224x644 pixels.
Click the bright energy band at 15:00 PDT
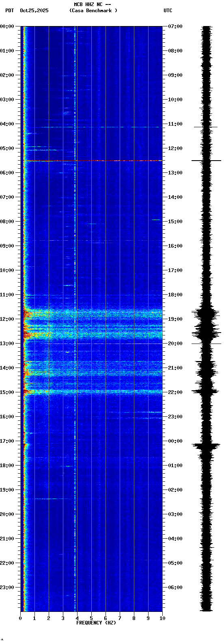93,392
